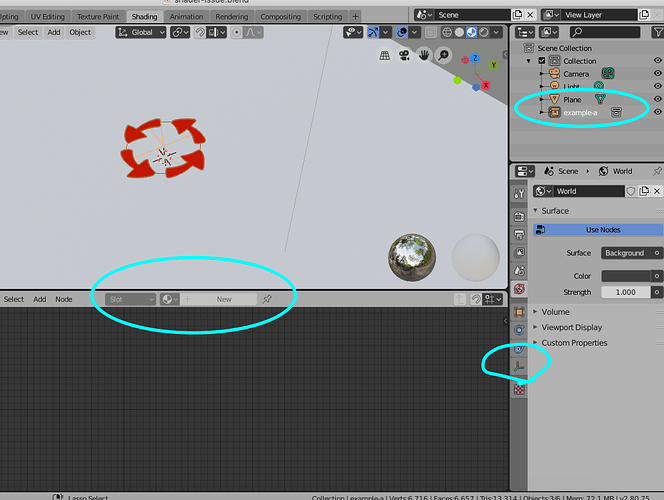Toggle snapping magnet button
Image resolution: width=664 pixels, height=500 pixels.
point(199,32)
